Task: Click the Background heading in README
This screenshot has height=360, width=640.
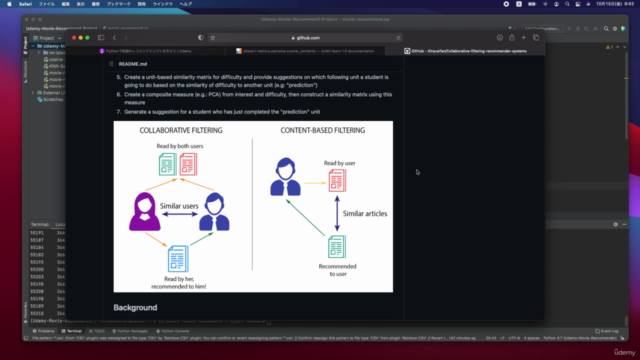Action: pos(135,307)
